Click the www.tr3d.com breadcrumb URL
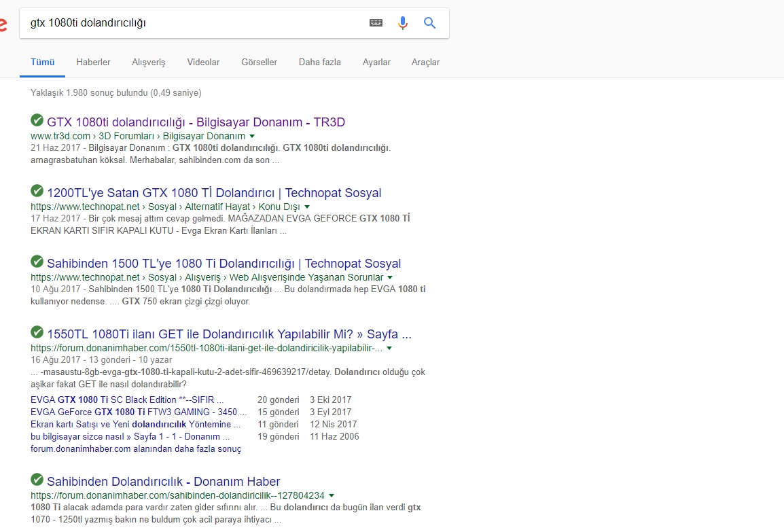Screen dimensions: 784x532 pyautogui.click(x=137, y=136)
